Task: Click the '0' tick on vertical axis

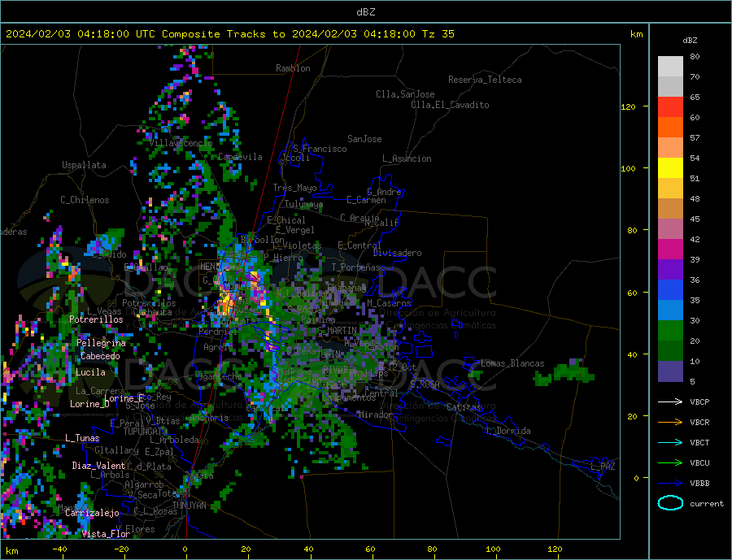Action: (x=636, y=478)
